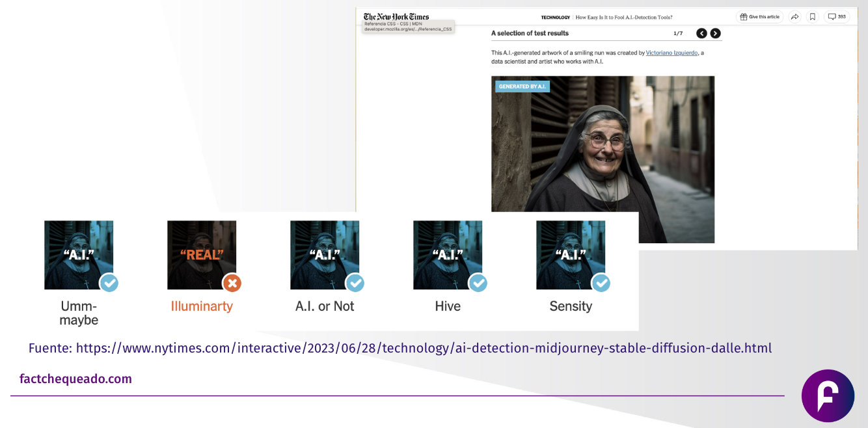868x428 pixels.
Task: Go to previous slide with left arrow
Action: (701, 33)
